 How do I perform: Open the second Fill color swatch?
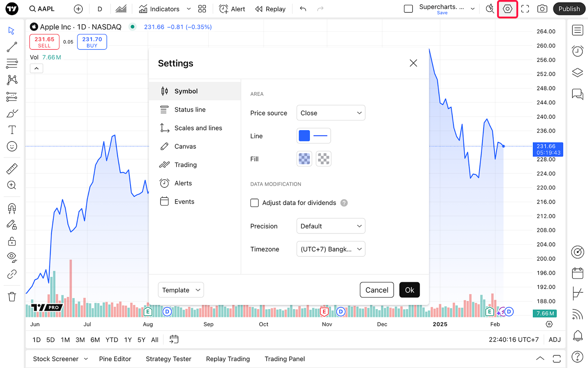pyautogui.click(x=323, y=159)
